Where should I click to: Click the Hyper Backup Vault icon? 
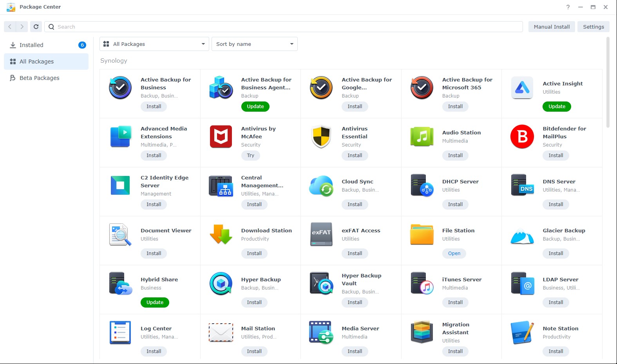321,283
